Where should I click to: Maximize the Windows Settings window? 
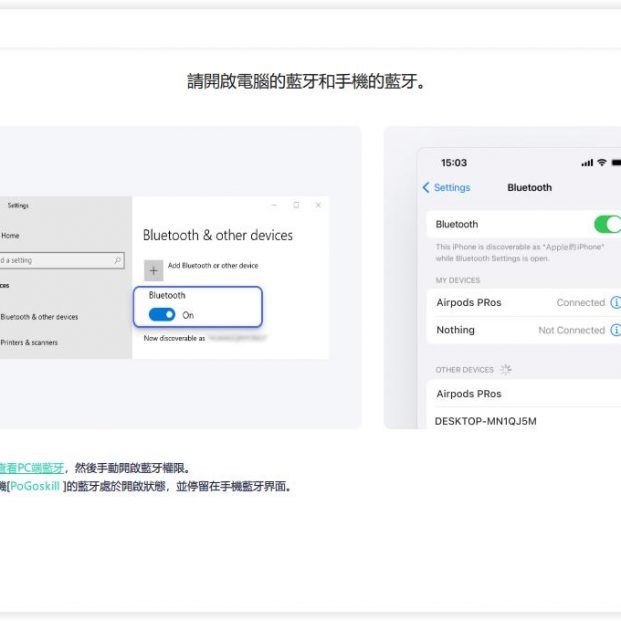[x=296, y=205]
